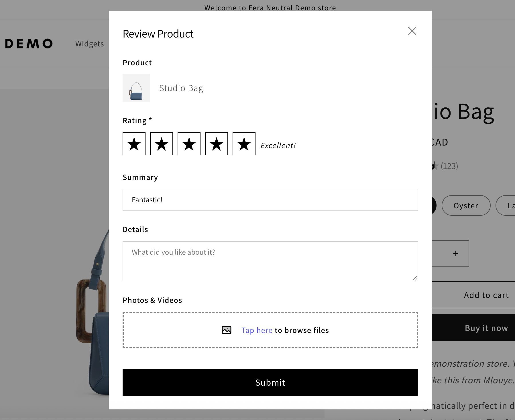Click the Add to cart button

click(486, 295)
